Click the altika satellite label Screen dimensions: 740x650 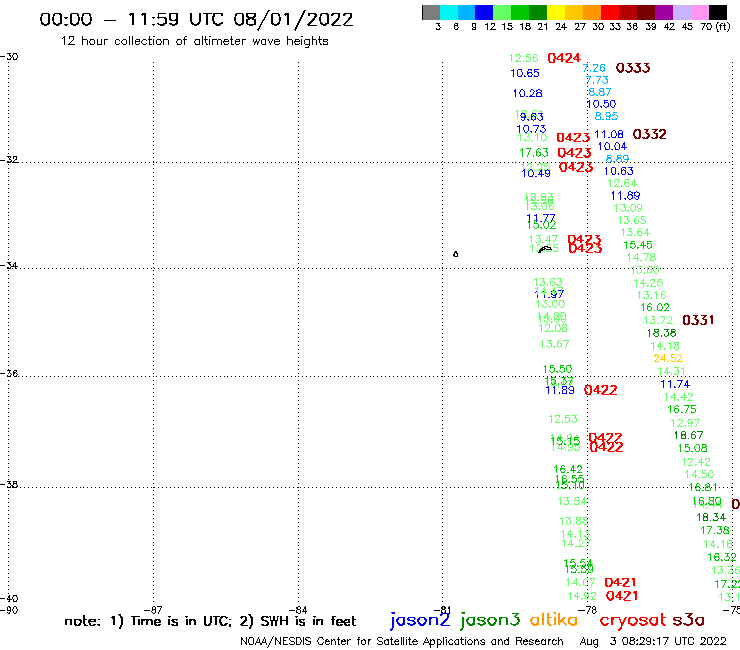coord(554,620)
